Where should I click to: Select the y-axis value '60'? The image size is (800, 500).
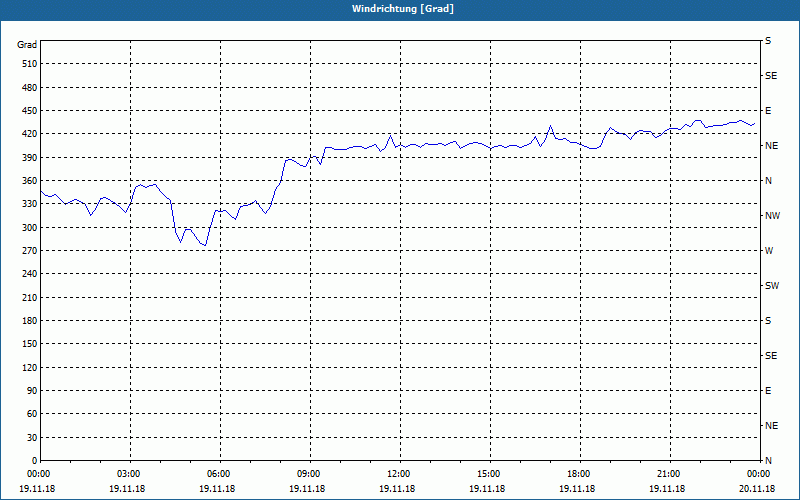[x=32, y=414]
